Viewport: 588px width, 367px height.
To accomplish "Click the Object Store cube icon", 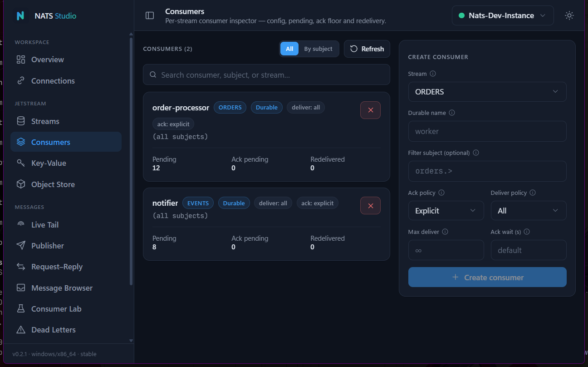I will tap(21, 184).
